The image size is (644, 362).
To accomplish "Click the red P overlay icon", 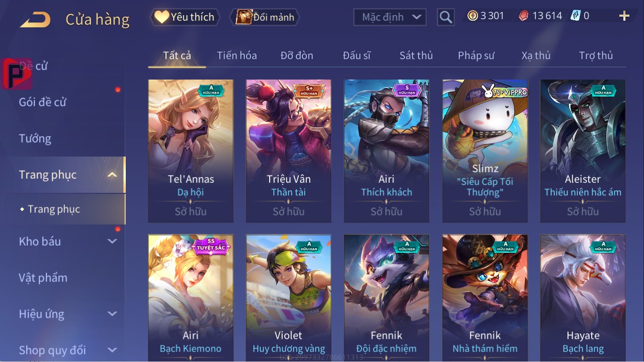I will (17, 74).
